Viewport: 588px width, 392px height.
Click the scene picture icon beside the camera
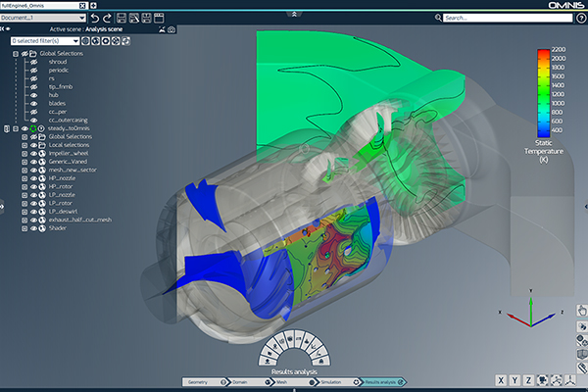[x=162, y=29]
